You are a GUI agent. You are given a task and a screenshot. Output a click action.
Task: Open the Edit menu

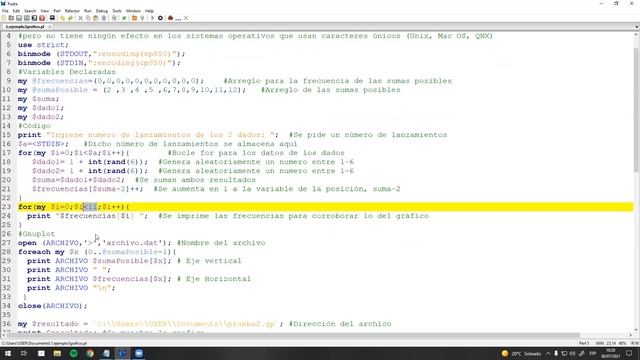tap(16, 11)
